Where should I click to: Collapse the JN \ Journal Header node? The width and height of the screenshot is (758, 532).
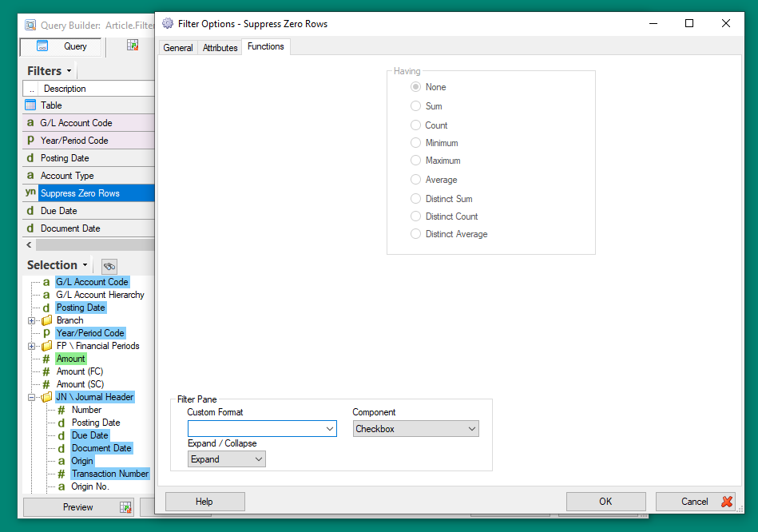[x=31, y=398]
